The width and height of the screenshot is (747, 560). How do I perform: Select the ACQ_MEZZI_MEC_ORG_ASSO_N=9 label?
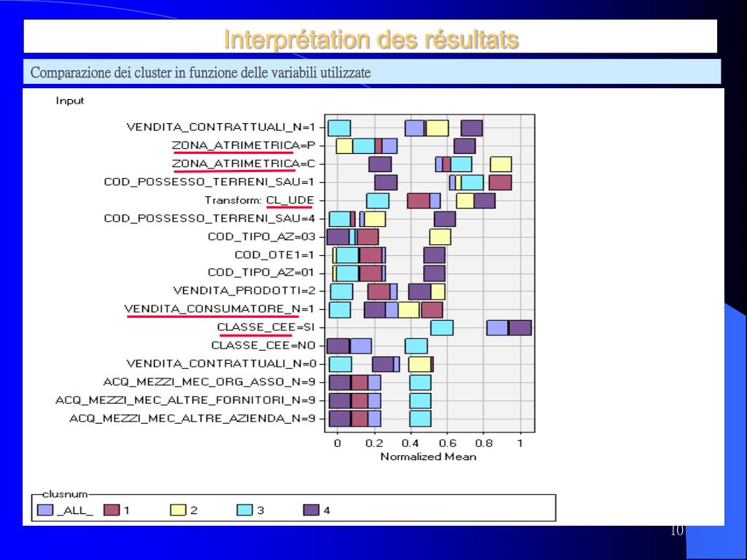[x=209, y=382]
